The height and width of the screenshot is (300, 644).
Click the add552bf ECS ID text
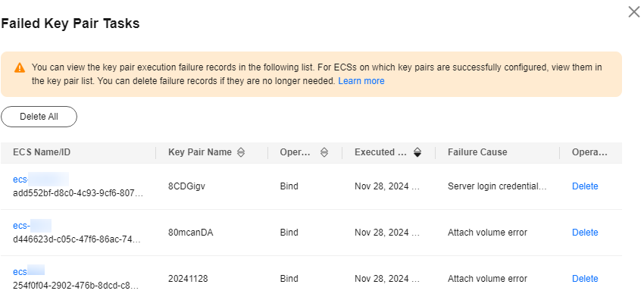(x=78, y=193)
